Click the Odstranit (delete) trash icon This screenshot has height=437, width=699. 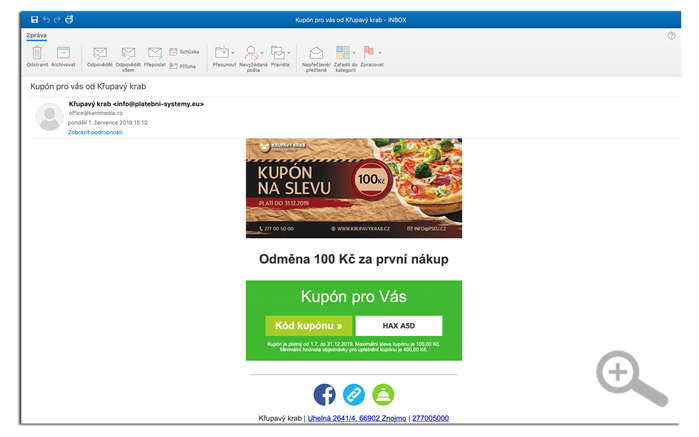click(36, 53)
